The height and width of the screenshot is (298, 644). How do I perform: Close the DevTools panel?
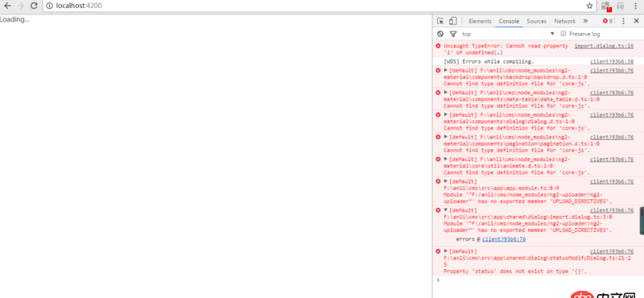636,21
